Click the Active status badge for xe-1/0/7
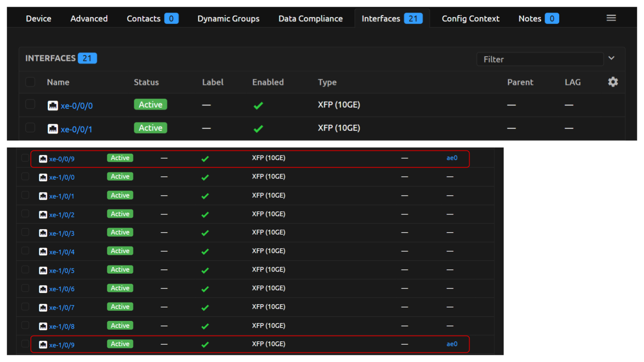Screen dimensions: 644x362 (x=120, y=307)
